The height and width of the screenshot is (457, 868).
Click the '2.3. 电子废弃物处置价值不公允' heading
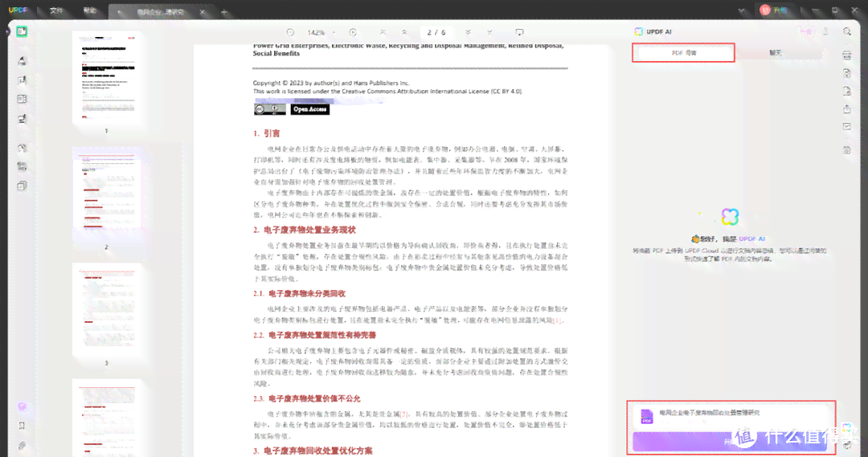click(307, 398)
